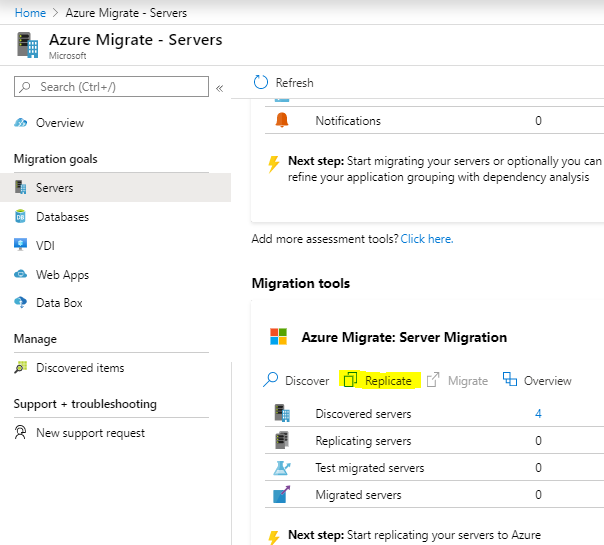Click the Discovered servers icon
Image resolution: width=604 pixels, height=545 pixels.
pyautogui.click(x=282, y=413)
